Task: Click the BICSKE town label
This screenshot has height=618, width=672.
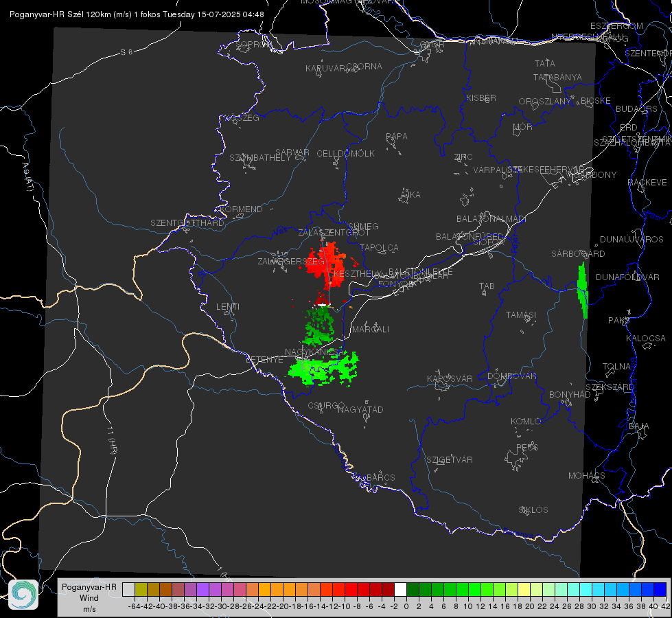Action: 596,101
